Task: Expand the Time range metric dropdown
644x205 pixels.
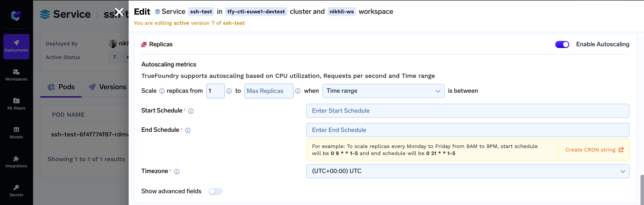Action: pos(383,91)
